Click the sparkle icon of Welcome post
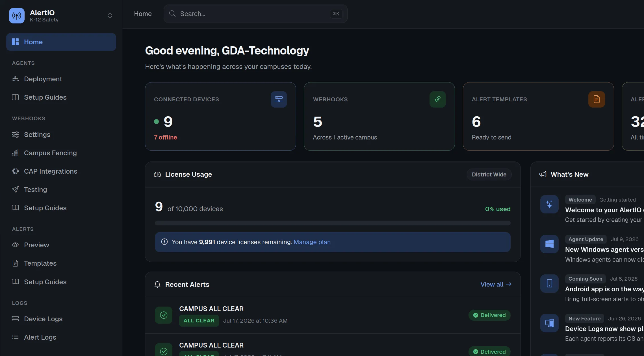The width and height of the screenshot is (644, 356). [x=549, y=204]
